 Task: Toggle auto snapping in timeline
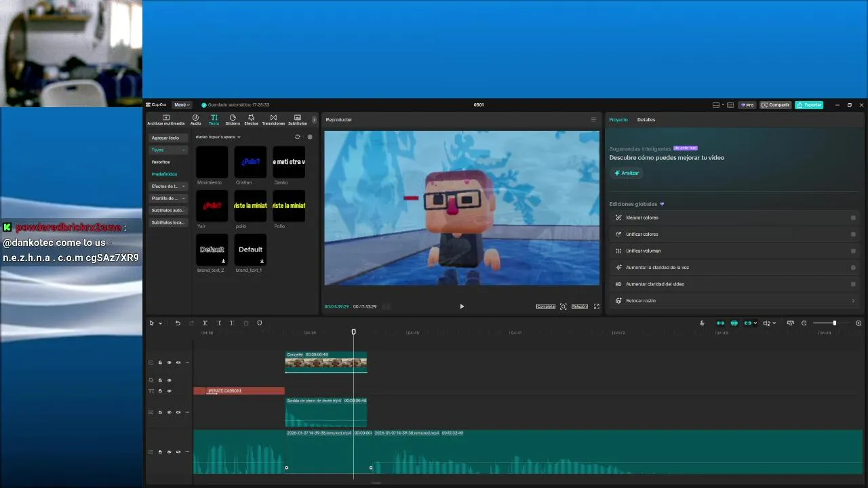pos(734,323)
